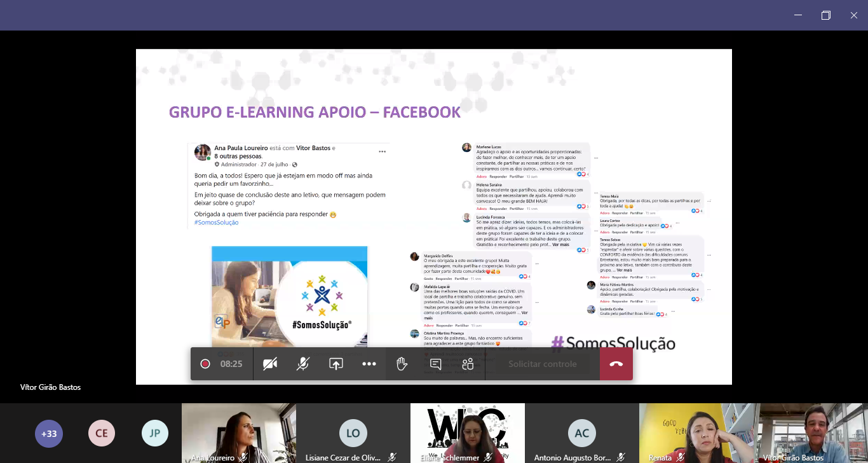Select Eliane Schlemmer's video tile
Viewport: 868px width, 463px height.
tap(467, 433)
